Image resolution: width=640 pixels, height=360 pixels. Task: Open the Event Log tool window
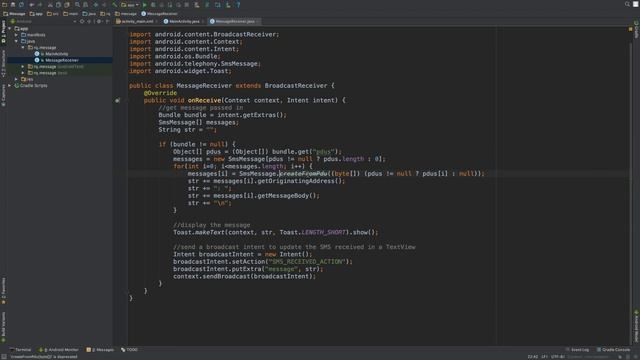(577, 350)
